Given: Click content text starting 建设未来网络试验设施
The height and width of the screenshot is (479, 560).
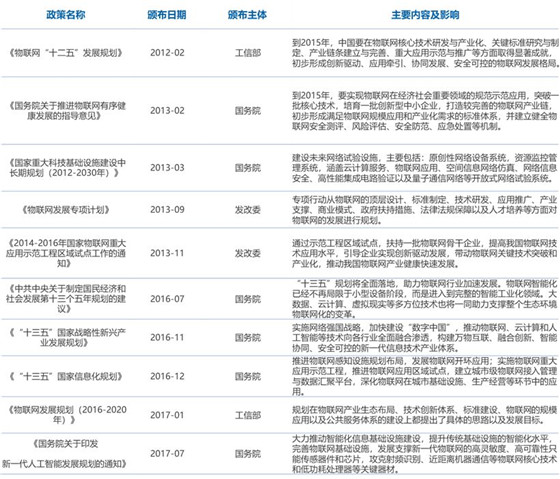Looking at the screenshot, I should click(425, 168).
